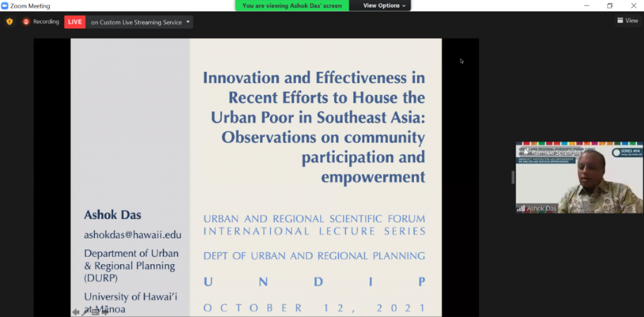Advance to next slide with the right arrow
The width and height of the screenshot is (644, 317).
coord(104,312)
